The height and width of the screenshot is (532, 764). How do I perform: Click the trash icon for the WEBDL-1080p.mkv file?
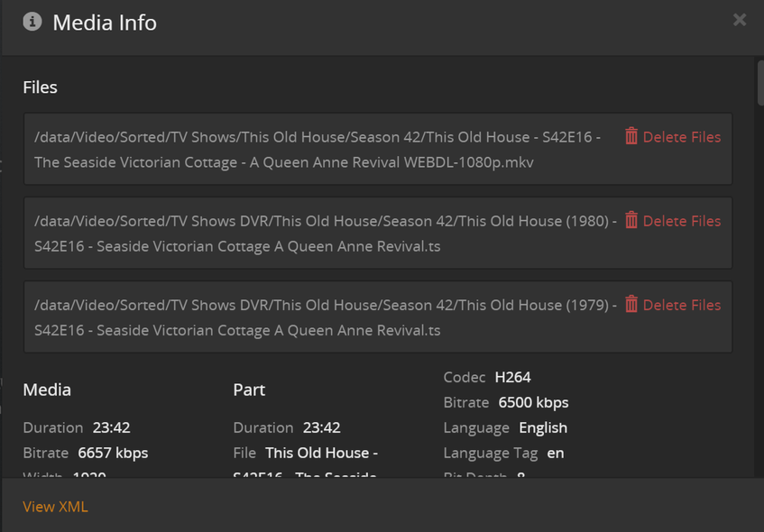631,136
